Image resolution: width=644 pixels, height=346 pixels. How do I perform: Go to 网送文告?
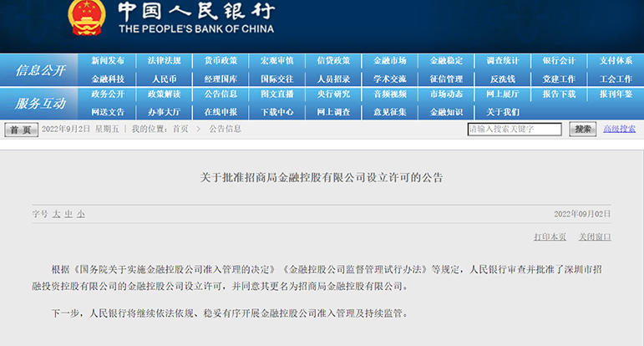pyautogui.click(x=108, y=112)
